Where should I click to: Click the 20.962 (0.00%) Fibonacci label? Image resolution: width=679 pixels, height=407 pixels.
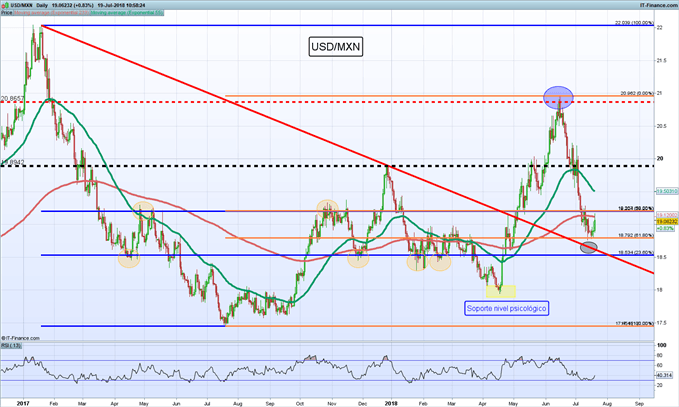637,93
